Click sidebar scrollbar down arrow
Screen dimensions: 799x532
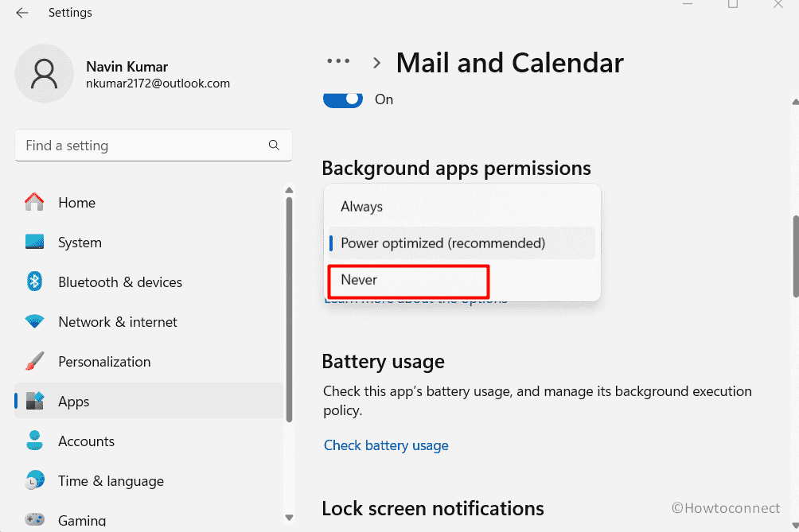[290, 517]
